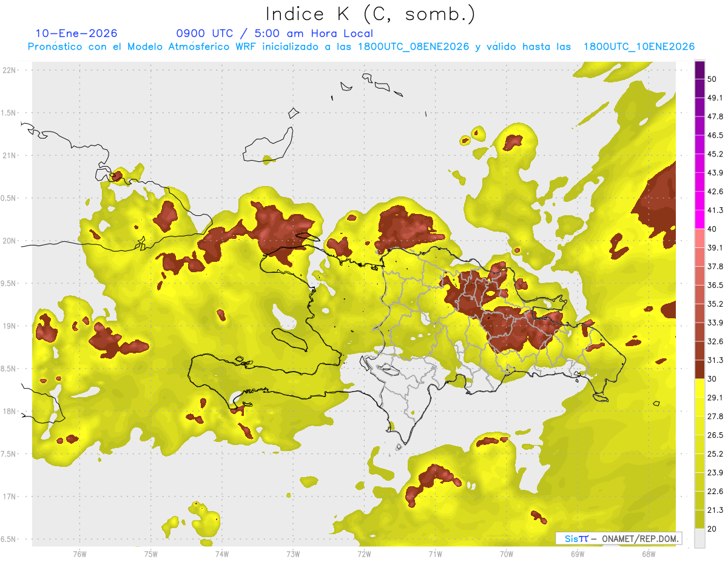Select the color scale value "22.6"
Image resolution: width=728 pixels, height=562 pixels.
pos(715,491)
